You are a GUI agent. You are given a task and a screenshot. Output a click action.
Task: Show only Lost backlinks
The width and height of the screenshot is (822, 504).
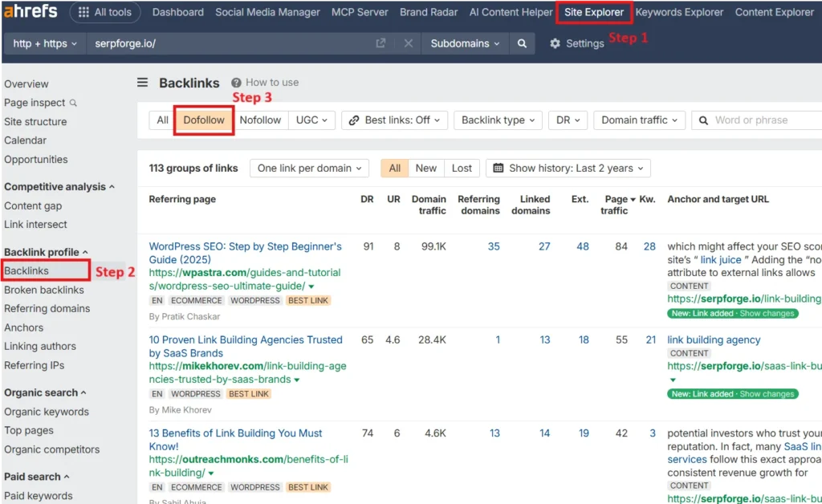(462, 168)
